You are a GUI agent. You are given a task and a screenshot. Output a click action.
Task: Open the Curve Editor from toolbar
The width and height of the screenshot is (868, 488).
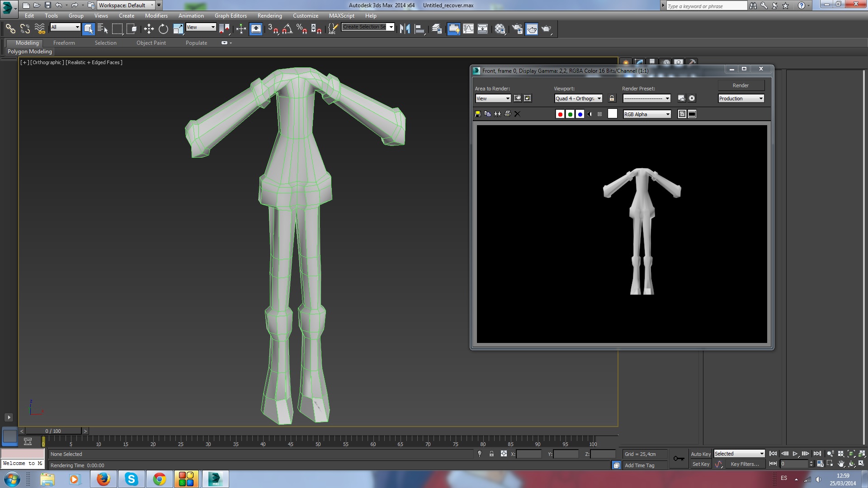tap(468, 29)
